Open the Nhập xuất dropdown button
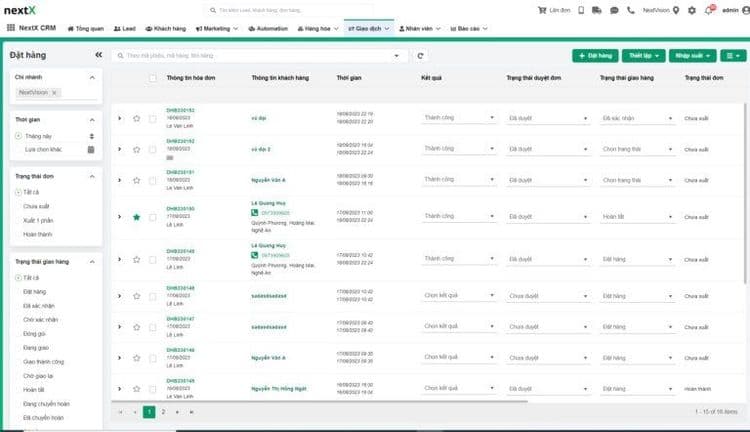 coord(693,56)
